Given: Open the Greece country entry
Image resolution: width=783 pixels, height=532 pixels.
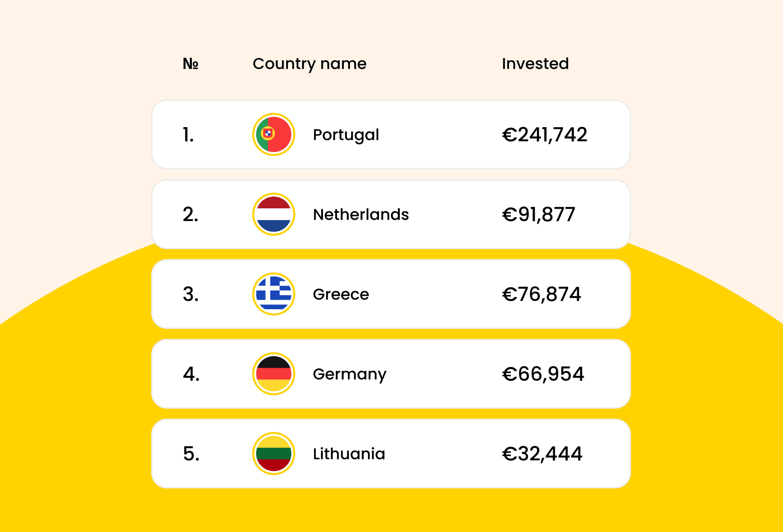Looking at the screenshot, I should click(x=341, y=294).
